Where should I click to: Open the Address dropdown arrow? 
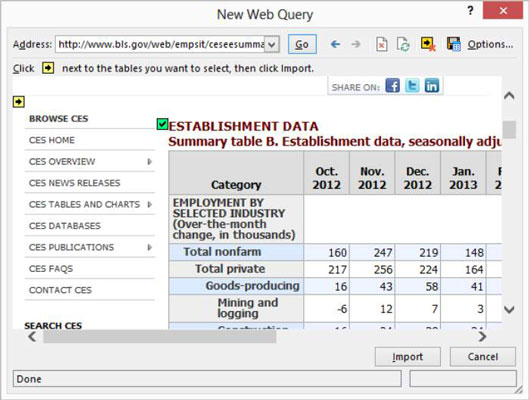[272, 44]
